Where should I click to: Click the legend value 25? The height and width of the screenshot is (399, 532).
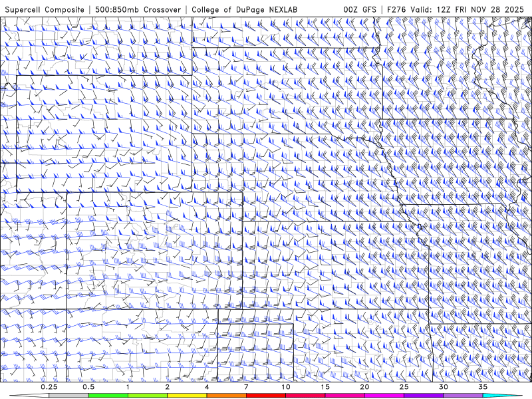(404, 387)
